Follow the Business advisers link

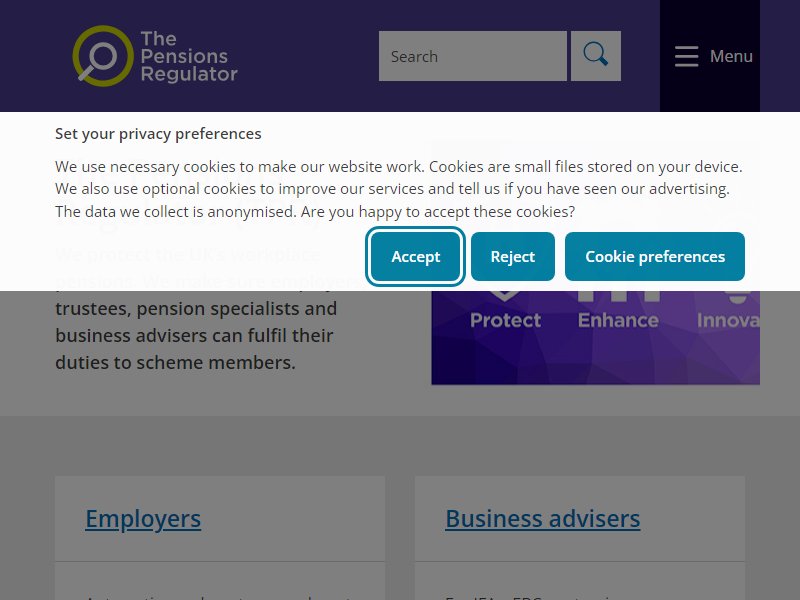pos(542,519)
